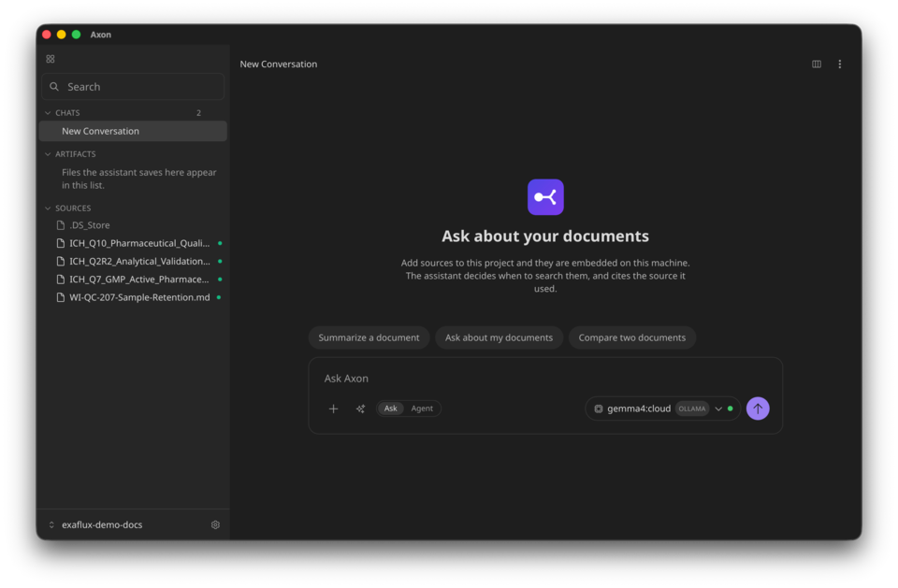Click the magnifier icon in Search box
The height and width of the screenshot is (588, 898).
pyautogui.click(x=54, y=86)
